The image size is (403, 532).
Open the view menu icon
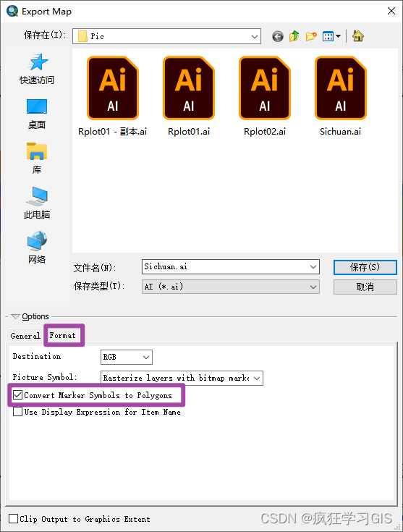(x=331, y=36)
